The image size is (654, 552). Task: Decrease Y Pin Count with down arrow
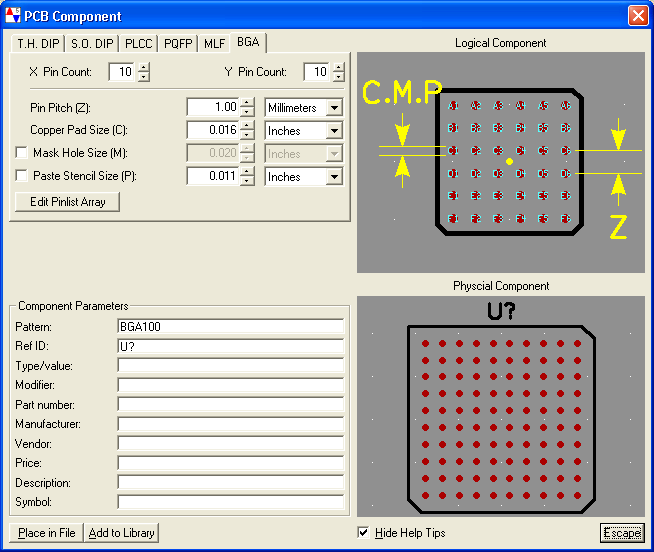[339, 78]
